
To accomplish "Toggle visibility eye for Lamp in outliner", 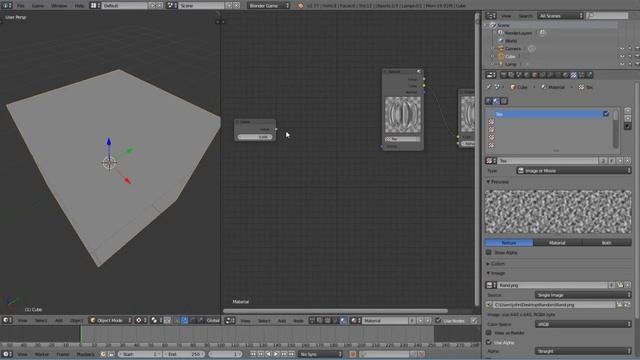I will (x=622, y=64).
